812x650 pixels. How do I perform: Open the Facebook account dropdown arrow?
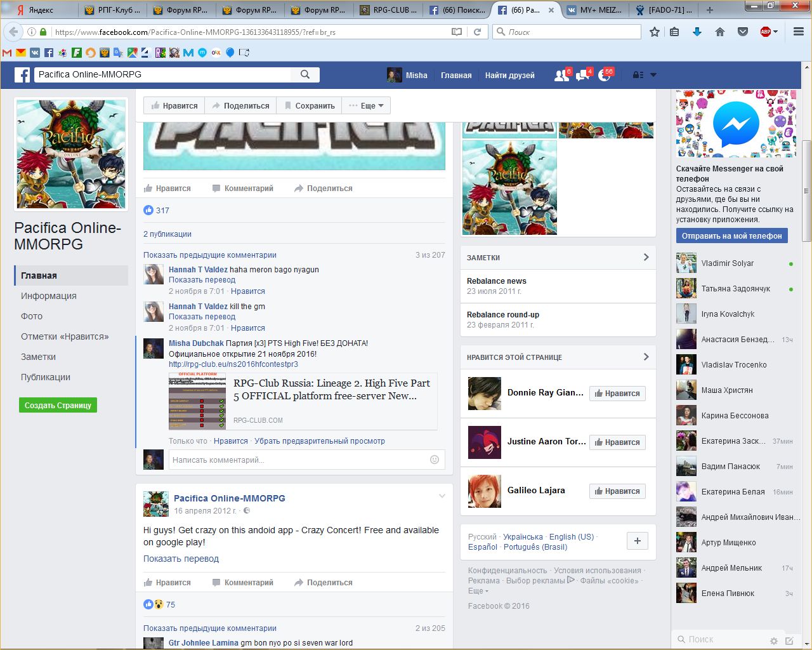point(653,75)
